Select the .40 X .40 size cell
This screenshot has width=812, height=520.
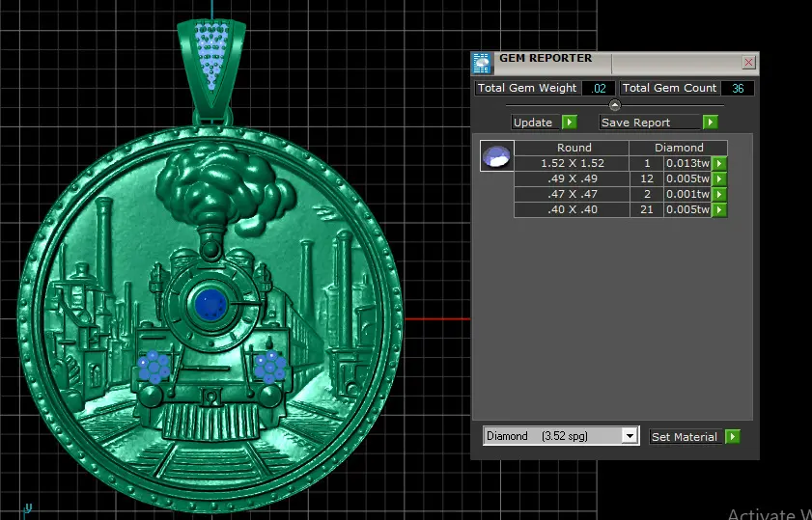click(x=572, y=210)
